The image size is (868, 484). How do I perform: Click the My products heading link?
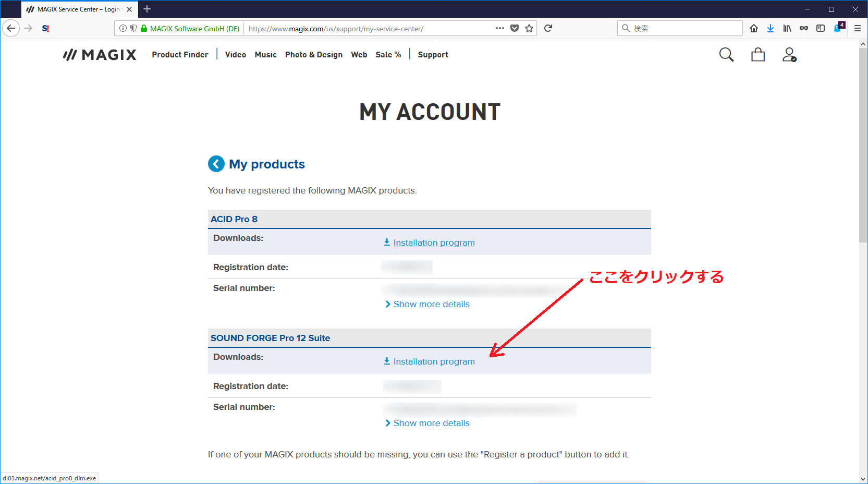click(x=267, y=164)
